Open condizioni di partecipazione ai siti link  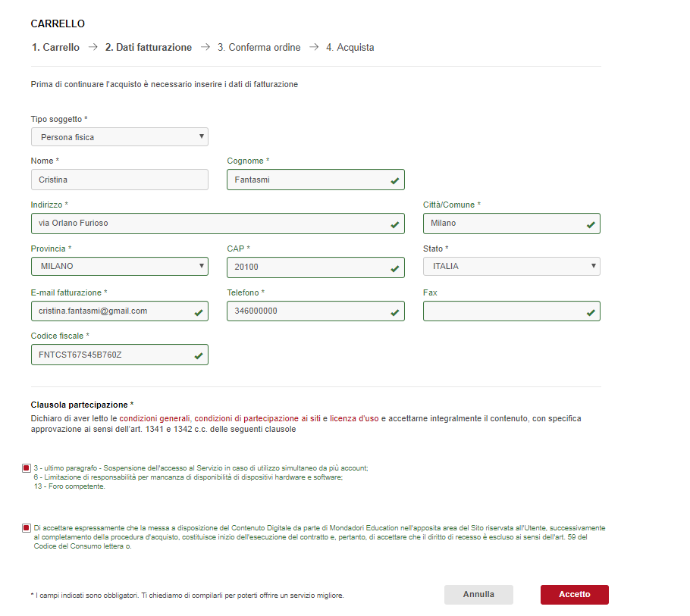258,418
